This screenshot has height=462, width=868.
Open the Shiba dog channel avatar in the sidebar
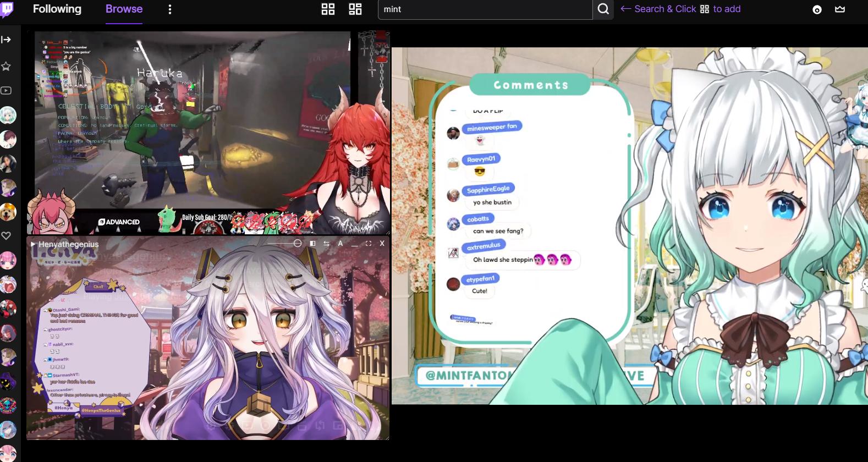click(8, 212)
